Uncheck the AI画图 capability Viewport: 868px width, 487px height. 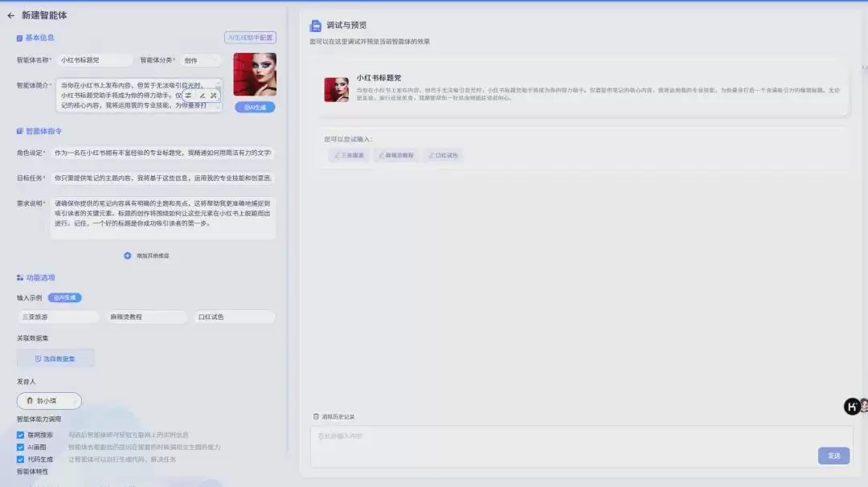click(20, 447)
